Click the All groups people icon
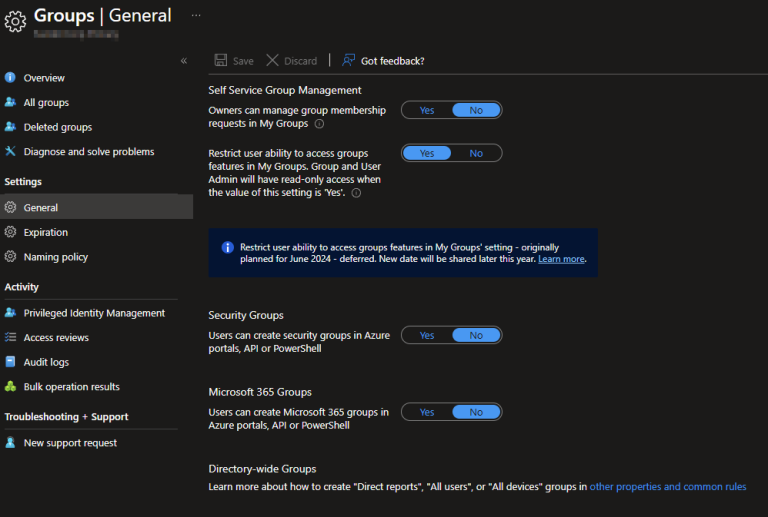Viewport: 768px width, 517px height. (x=10, y=102)
